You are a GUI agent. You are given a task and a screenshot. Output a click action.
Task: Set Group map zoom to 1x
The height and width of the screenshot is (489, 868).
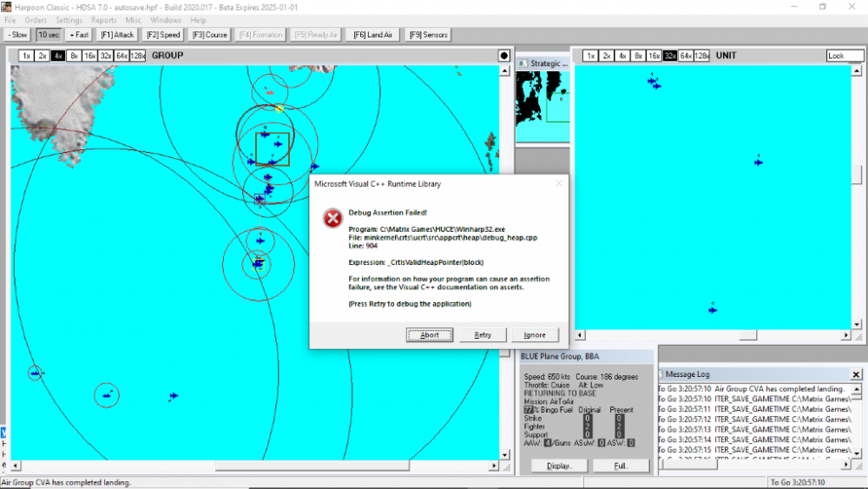click(26, 56)
